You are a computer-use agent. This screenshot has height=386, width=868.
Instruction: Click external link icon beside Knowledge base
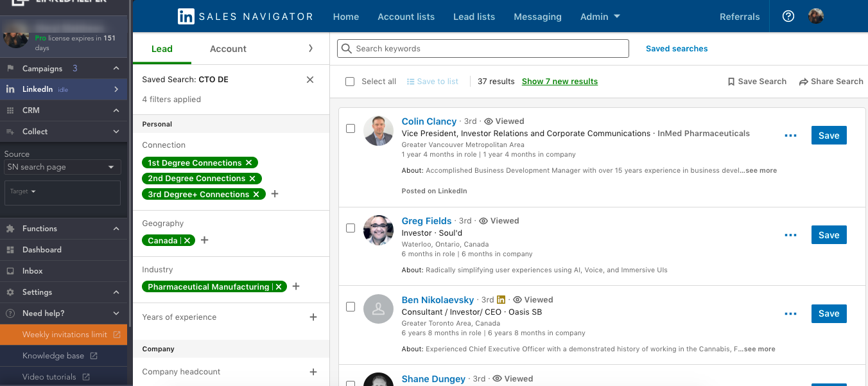[94, 356]
